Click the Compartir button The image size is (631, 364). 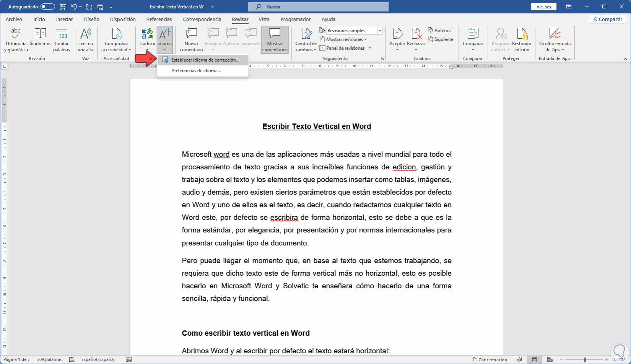point(607,19)
